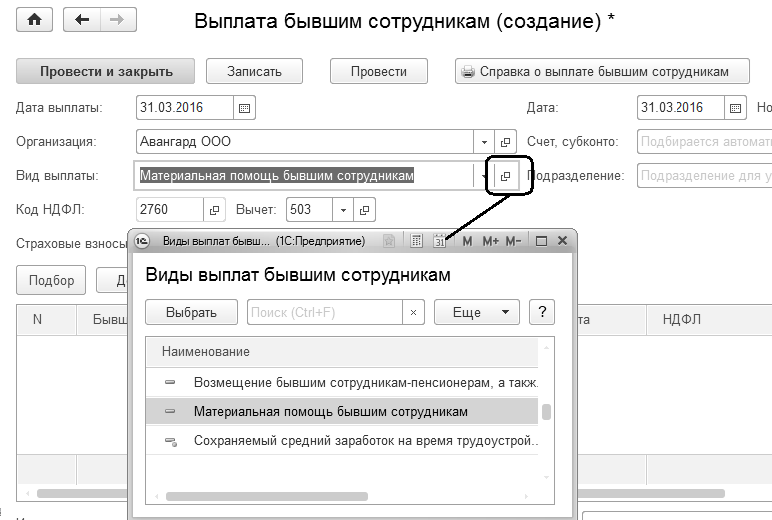
Task: Expand the Организация dropdown arrow
Action: tap(484, 142)
